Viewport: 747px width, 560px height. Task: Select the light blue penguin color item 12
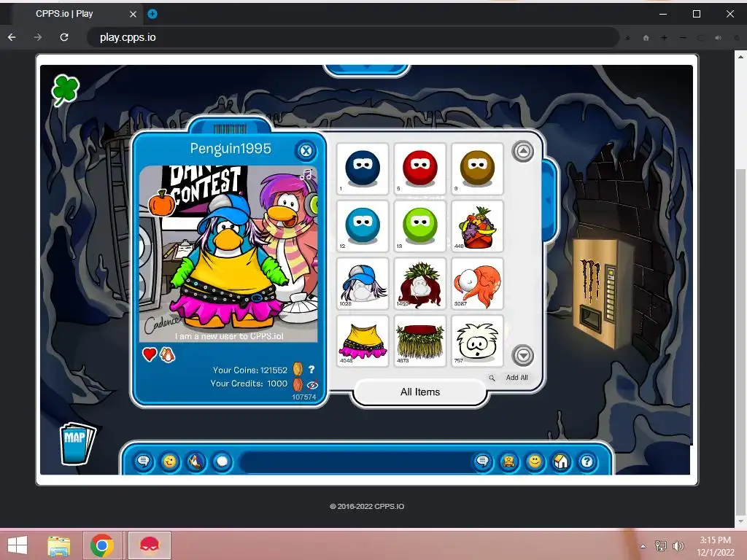tap(363, 226)
